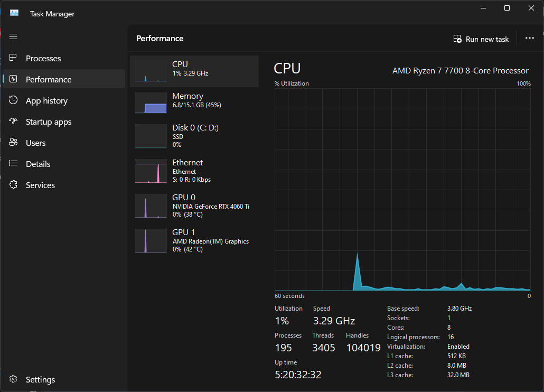The image size is (544, 392).
Task: Click the 3.29 GHz speed value
Action: point(334,321)
